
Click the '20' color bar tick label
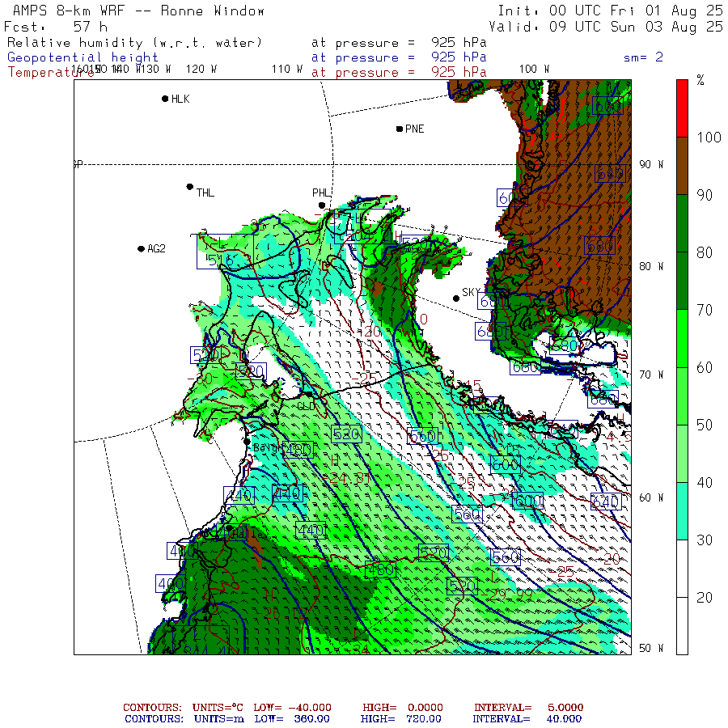pos(705,597)
